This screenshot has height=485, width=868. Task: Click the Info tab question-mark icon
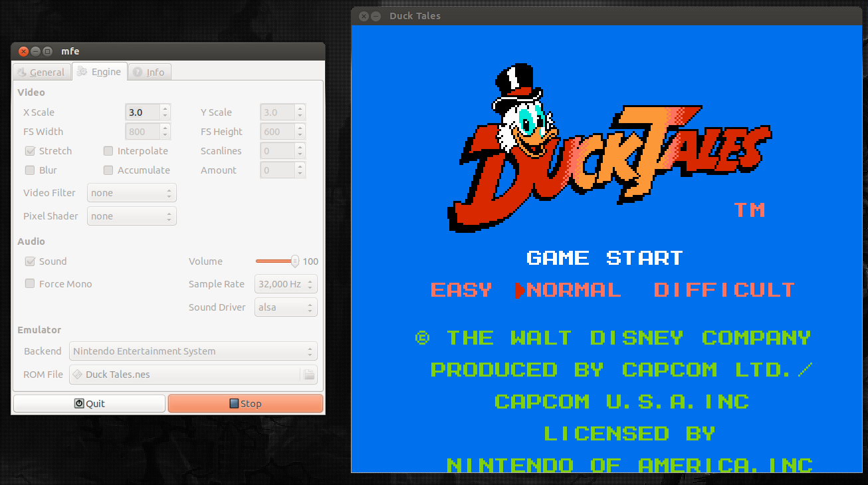138,72
